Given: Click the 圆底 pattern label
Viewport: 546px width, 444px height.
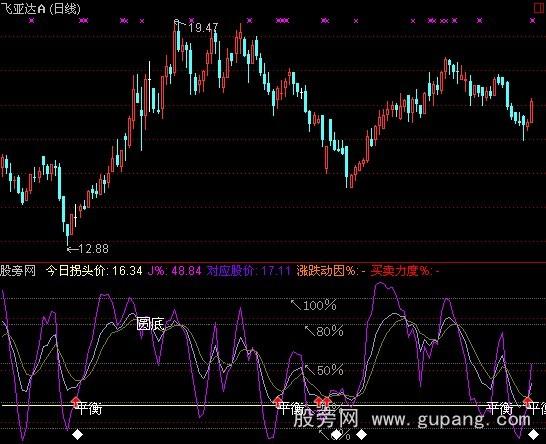Looking at the screenshot, I should coord(150,324).
